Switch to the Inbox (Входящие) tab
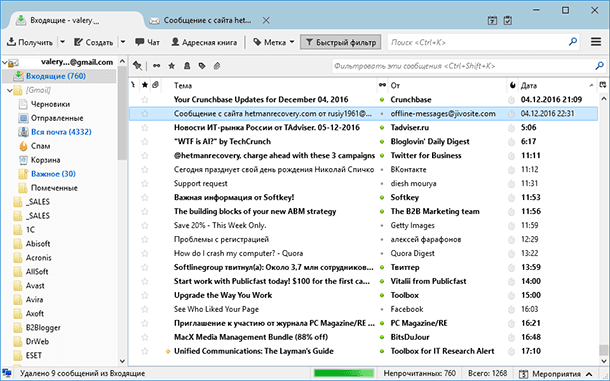 click(x=74, y=20)
